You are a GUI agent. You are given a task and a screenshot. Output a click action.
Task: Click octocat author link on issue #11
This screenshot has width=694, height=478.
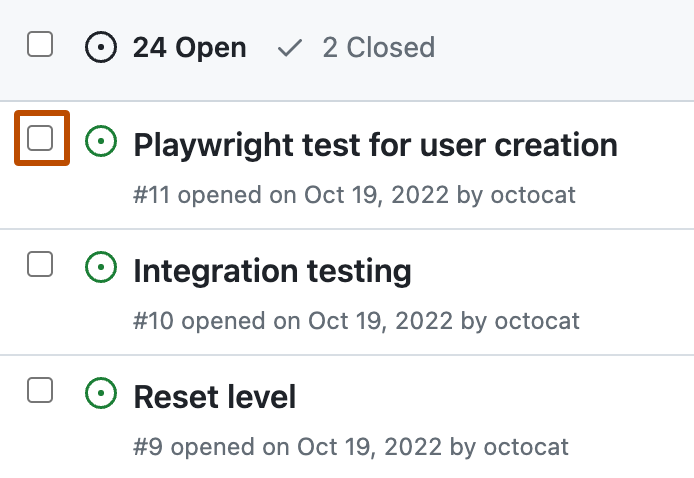tap(533, 195)
